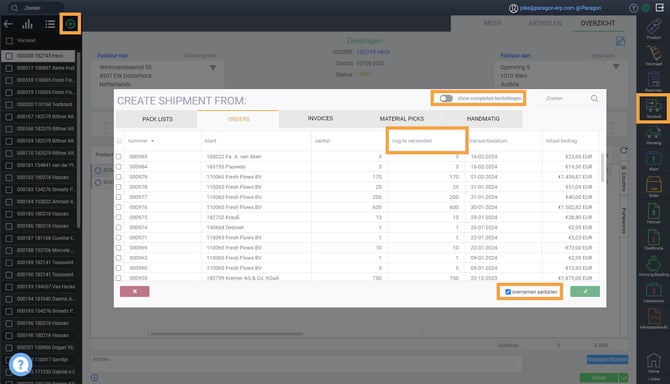Open MEER tab in background page
The height and width of the screenshot is (384, 670).
coord(492,23)
